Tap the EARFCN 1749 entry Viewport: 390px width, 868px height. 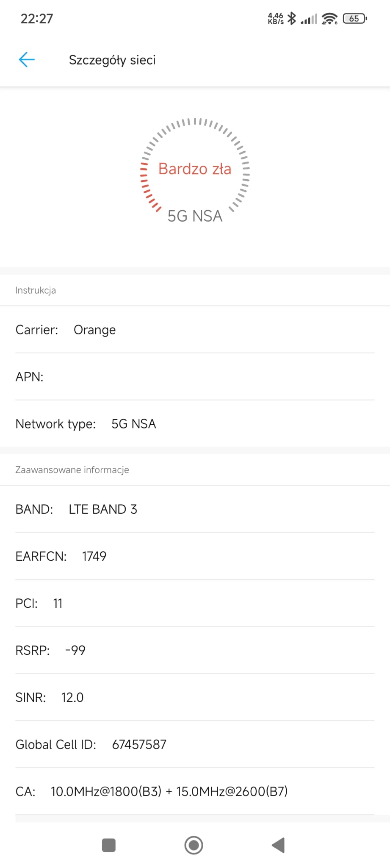pyautogui.click(x=195, y=556)
